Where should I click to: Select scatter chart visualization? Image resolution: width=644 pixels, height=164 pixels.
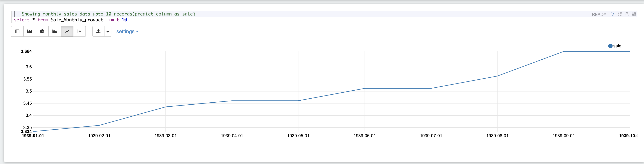click(79, 31)
